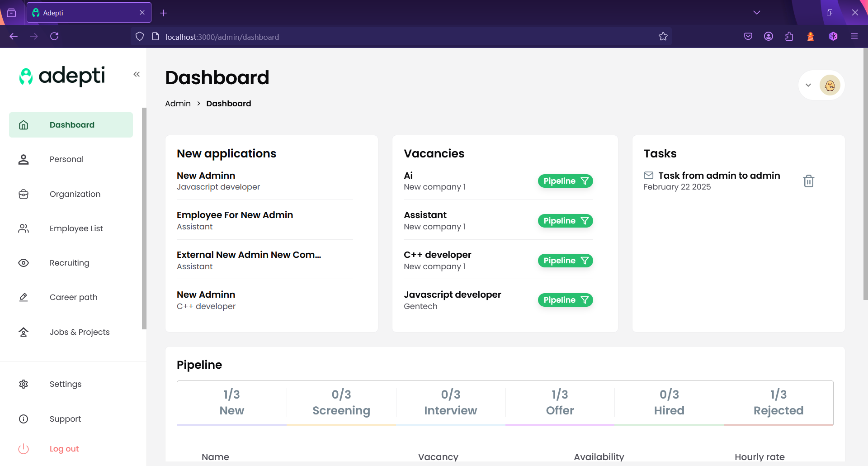Open Pipeline filter for the Ai vacancy
The width and height of the screenshot is (868, 466).
click(565, 181)
